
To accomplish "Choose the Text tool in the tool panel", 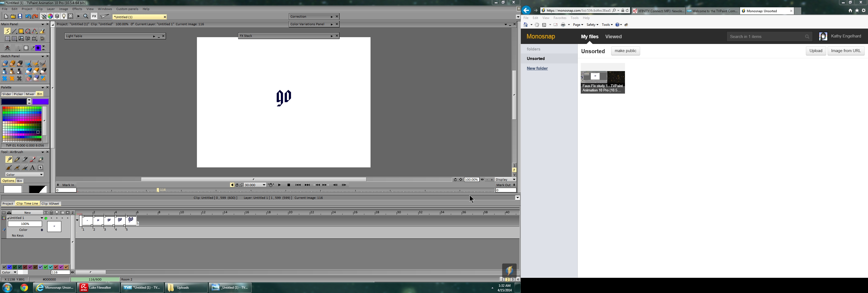I will pos(33,168).
